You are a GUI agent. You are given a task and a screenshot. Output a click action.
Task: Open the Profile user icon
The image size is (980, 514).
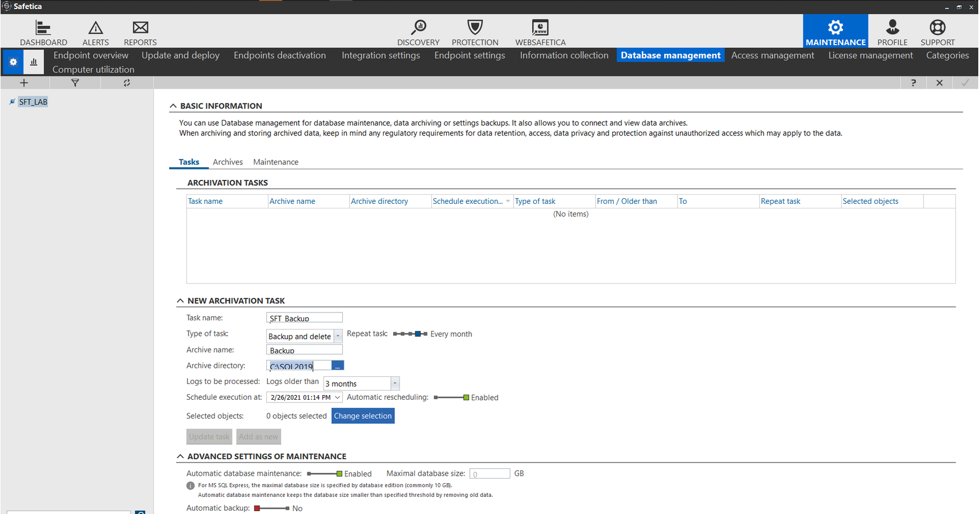[892, 27]
